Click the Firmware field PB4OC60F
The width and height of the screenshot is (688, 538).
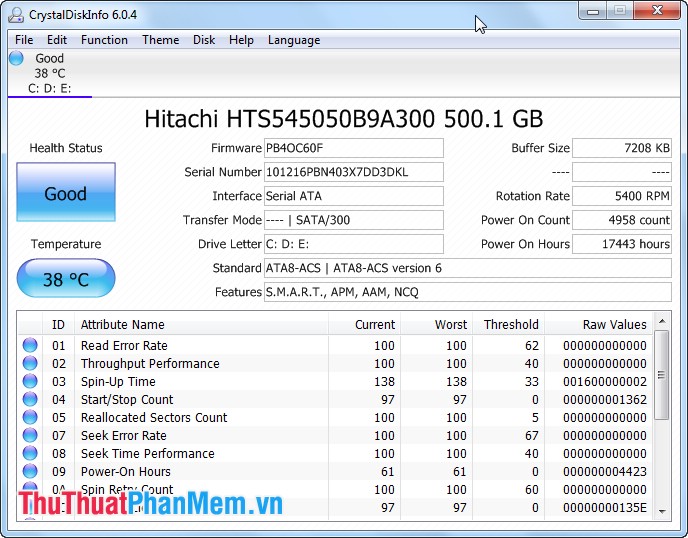(354, 148)
